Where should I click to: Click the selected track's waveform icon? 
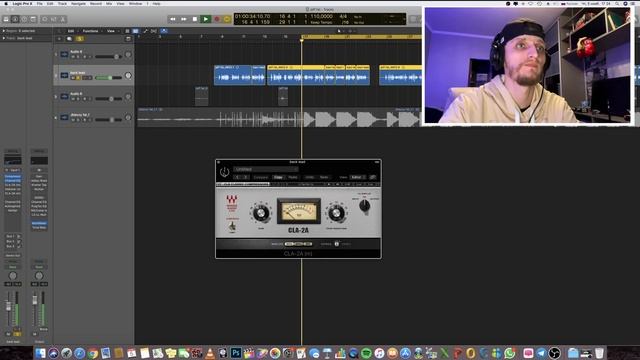(x=64, y=75)
